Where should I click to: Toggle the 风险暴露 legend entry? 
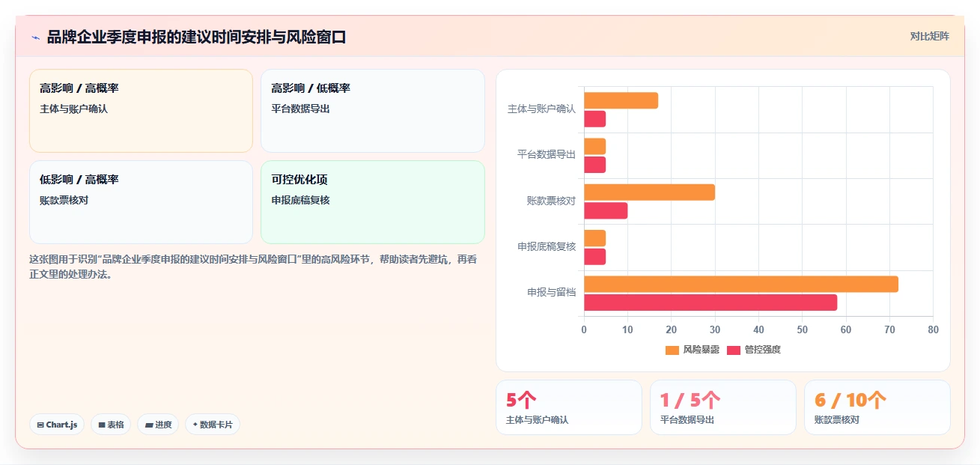click(x=693, y=350)
